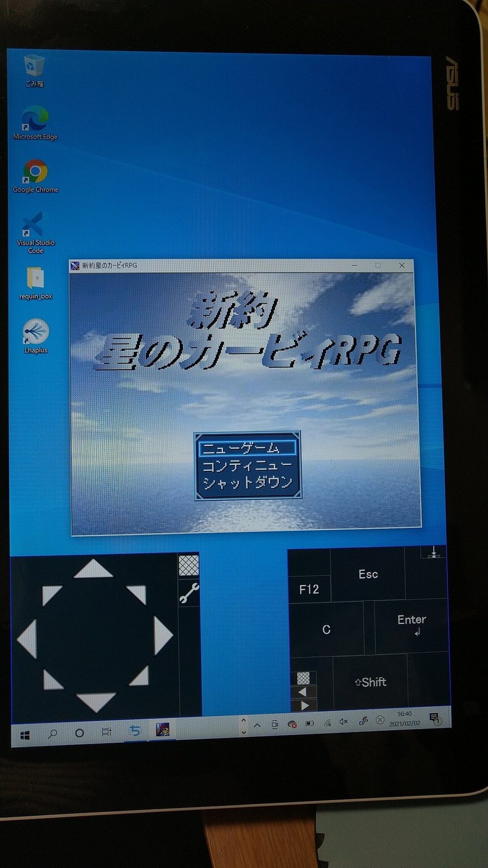Tap the Shift virtual key
Image resolution: width=488 pixels, height=868 pixels.
[370, 682]
